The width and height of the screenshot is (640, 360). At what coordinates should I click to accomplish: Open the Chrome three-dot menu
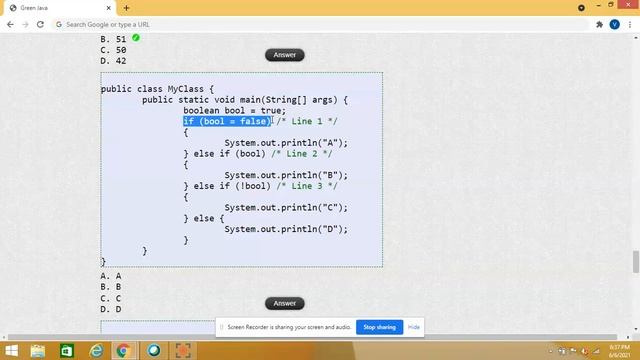point(630,24)
